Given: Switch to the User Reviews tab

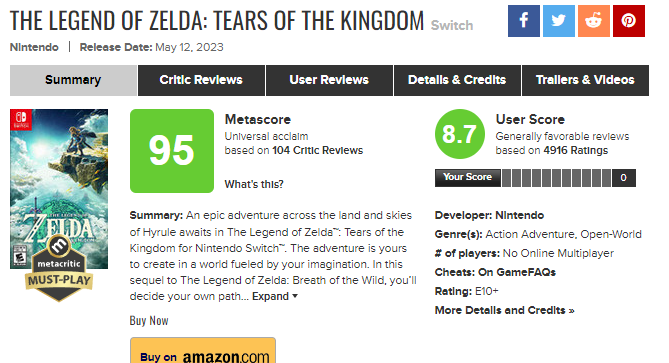Looking at the screenshot, I should (x=329, y=80).
